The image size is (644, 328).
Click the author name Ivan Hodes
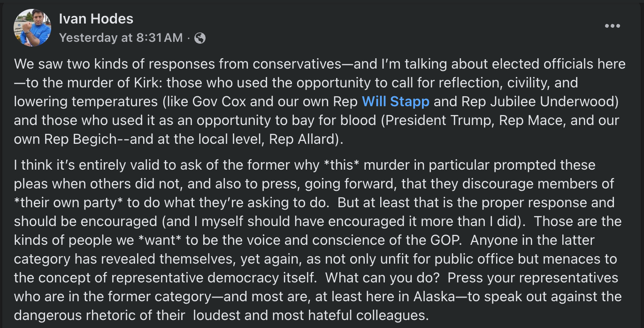[95, 18]
